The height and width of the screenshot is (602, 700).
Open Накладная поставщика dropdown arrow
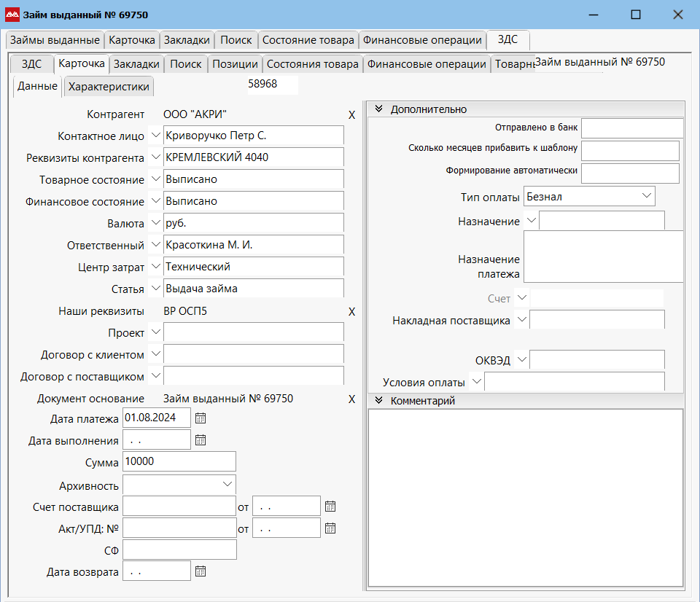(x=521, y=319)
